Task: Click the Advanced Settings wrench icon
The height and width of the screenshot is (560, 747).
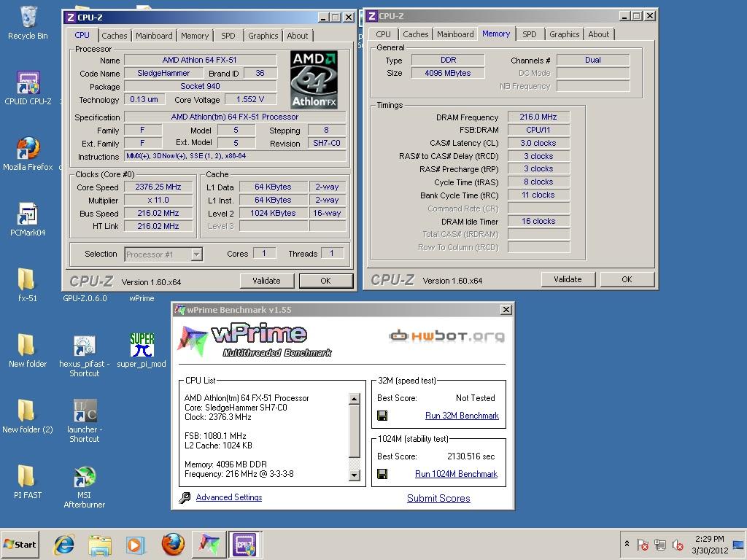Action: coord(185,497)
